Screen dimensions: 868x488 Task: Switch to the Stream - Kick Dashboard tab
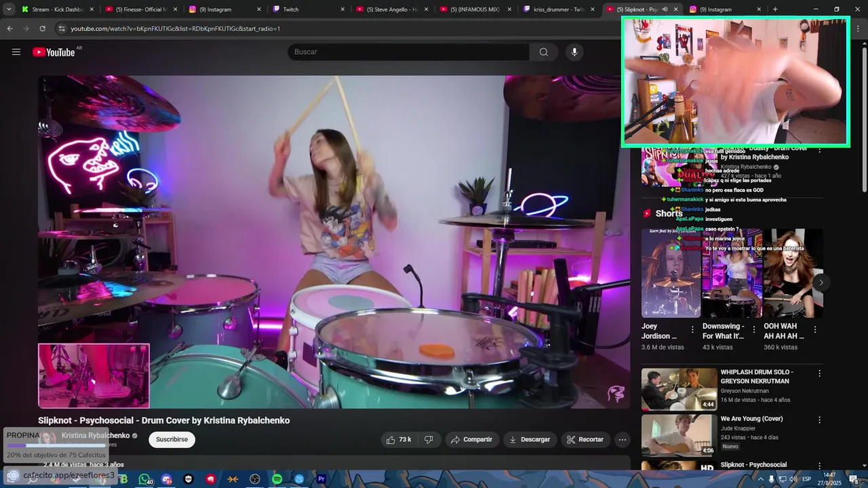point(59,9)
